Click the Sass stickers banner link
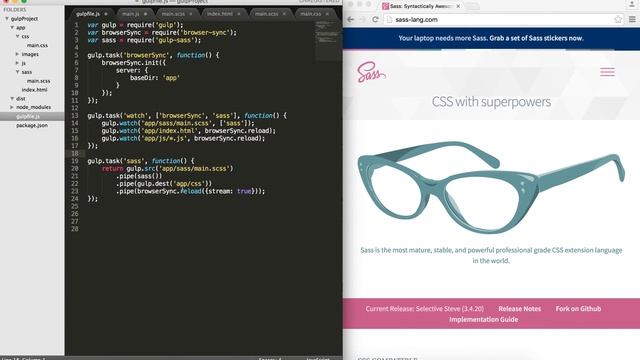This screenshot has width=640, height=360. point(536,38)
